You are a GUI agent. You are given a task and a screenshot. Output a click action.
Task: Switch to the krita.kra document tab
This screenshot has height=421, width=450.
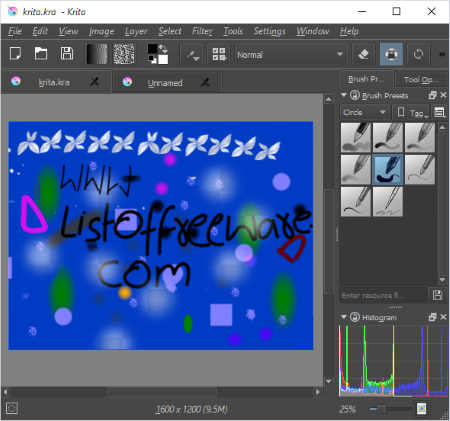tap(53, 82)
